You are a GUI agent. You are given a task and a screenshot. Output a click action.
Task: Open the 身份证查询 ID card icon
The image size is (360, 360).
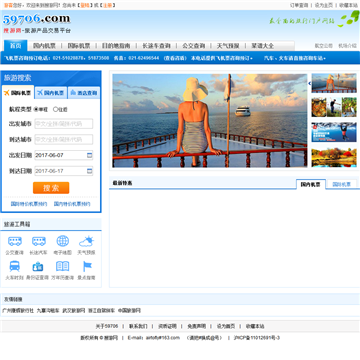tap(38, 266)
